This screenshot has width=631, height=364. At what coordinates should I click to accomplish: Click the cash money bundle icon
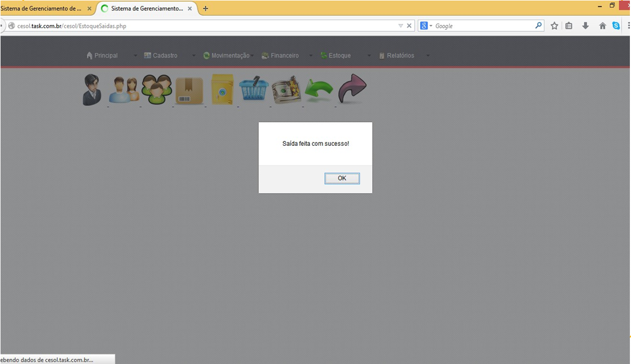pyautogui.click(x=286, y=90)
